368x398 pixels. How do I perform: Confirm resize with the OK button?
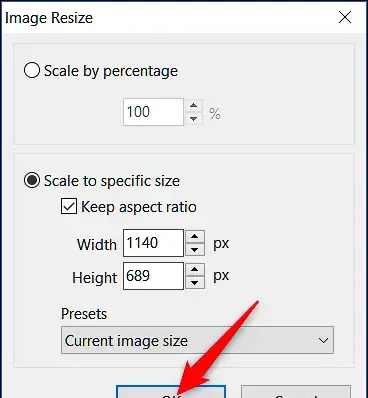[171, 392]
